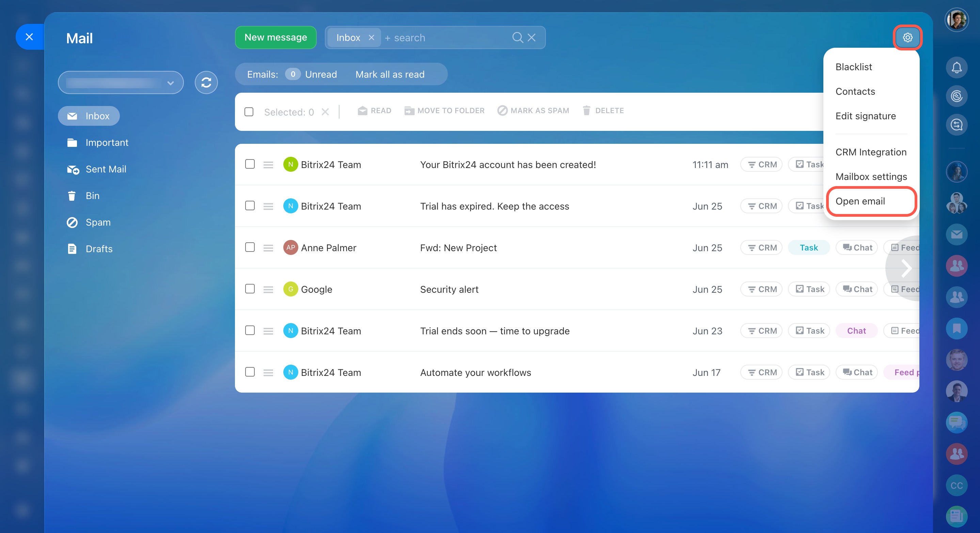Choose Edit signature in the menu
The image size is (980, 533).
[866, 116]
